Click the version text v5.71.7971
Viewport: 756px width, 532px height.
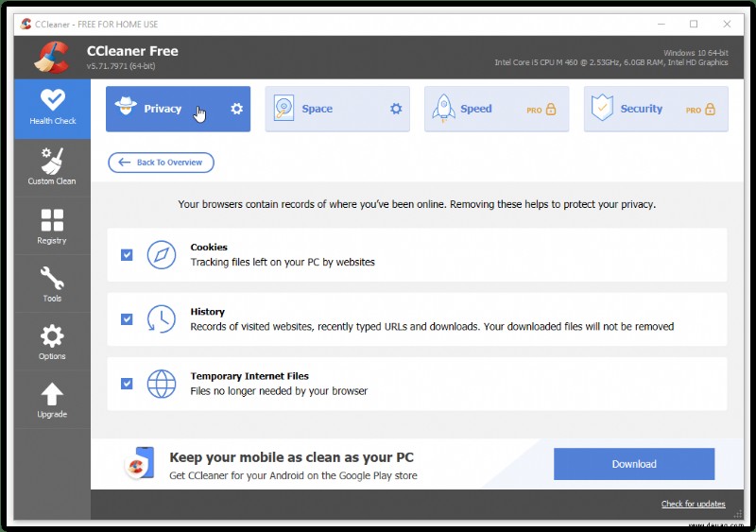(x=121, y=66)
